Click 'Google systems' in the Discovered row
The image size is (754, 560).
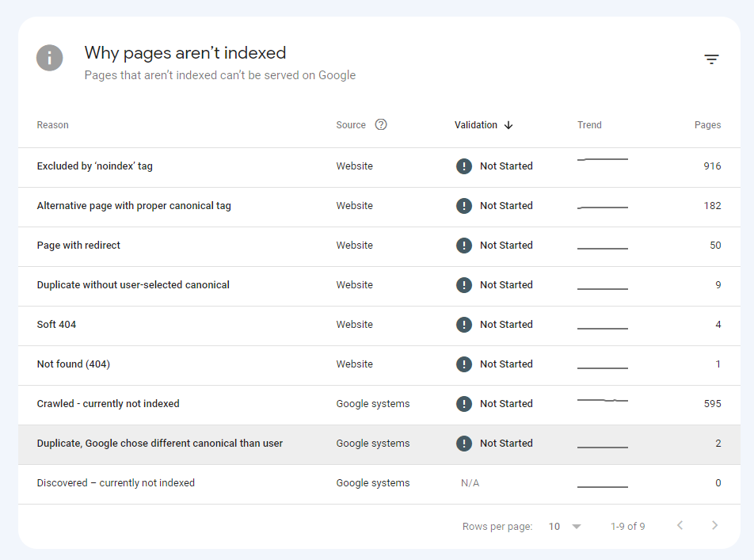click(x=373, y=483)
